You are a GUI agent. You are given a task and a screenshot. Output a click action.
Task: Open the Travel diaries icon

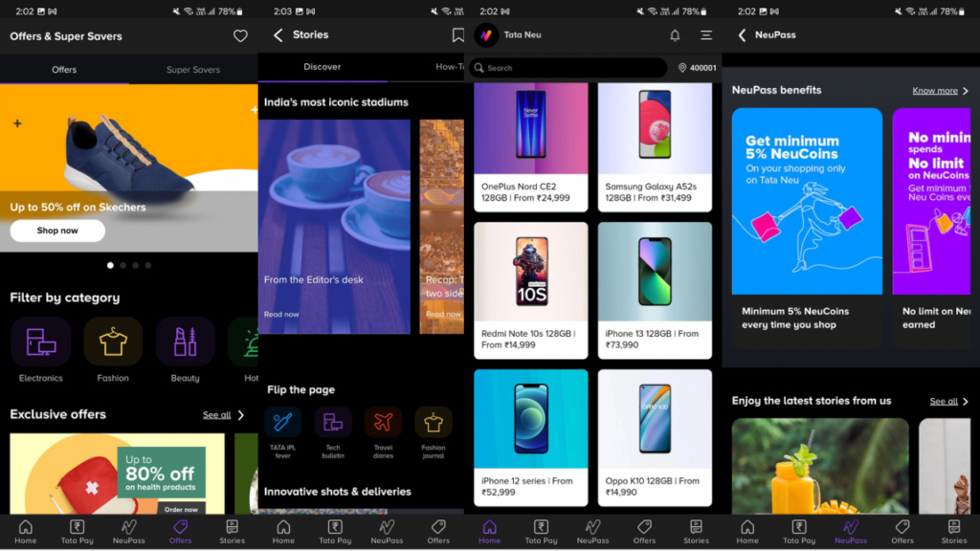click(x=383, y=422)
